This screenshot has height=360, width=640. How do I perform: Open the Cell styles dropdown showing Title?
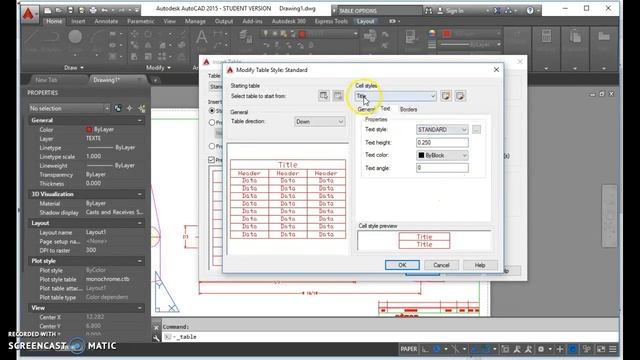click(x=395, y=96)
